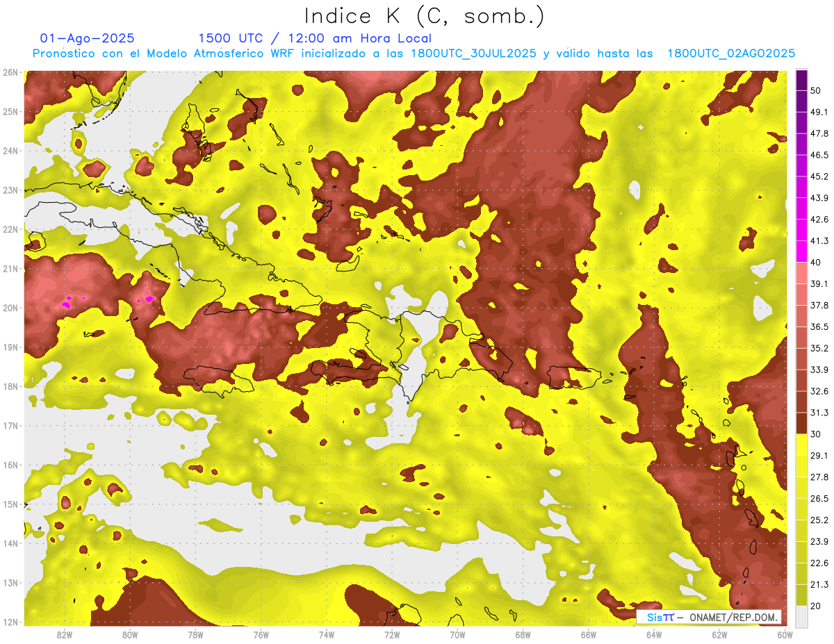Click the latitude label "13N"
This screenshot has width=834, height=644.
click(10, 582)
